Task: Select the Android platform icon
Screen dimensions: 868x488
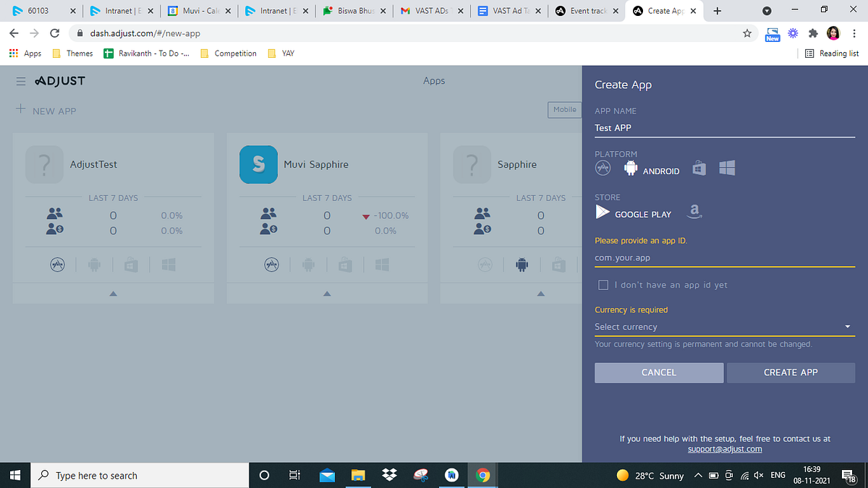Action: click(x=631, y=168)
